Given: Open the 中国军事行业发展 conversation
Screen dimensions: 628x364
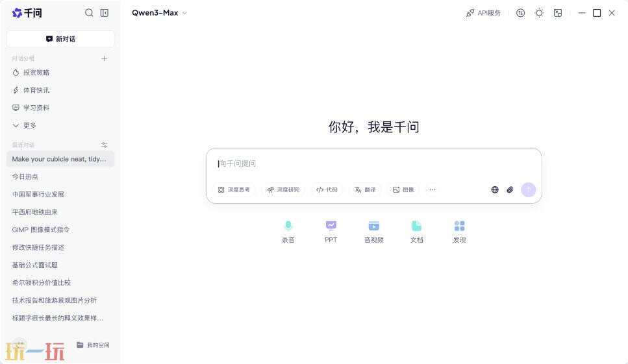Looking at the screenshot, I should tap(60, 194).
